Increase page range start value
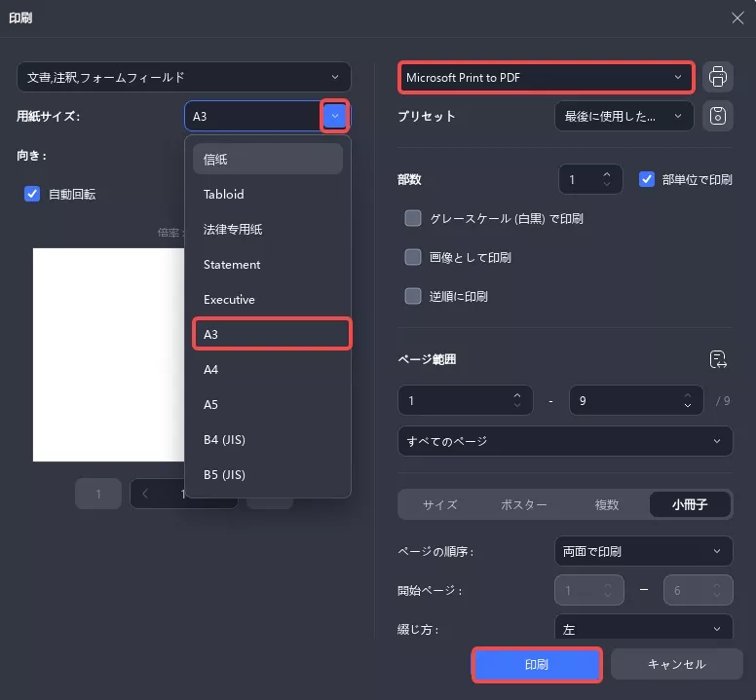Image resolution: width=756 pixels, height=700 pixels. (x=517, y=395)
